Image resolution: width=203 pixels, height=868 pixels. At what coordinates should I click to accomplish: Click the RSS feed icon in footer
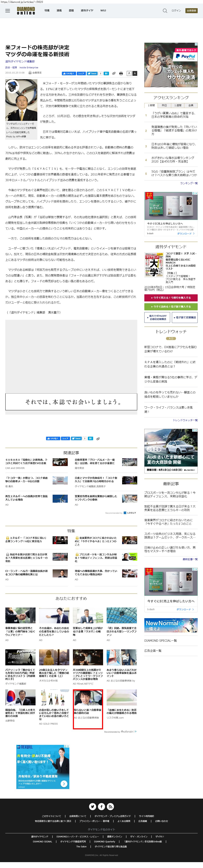click(x=110, y=806)
